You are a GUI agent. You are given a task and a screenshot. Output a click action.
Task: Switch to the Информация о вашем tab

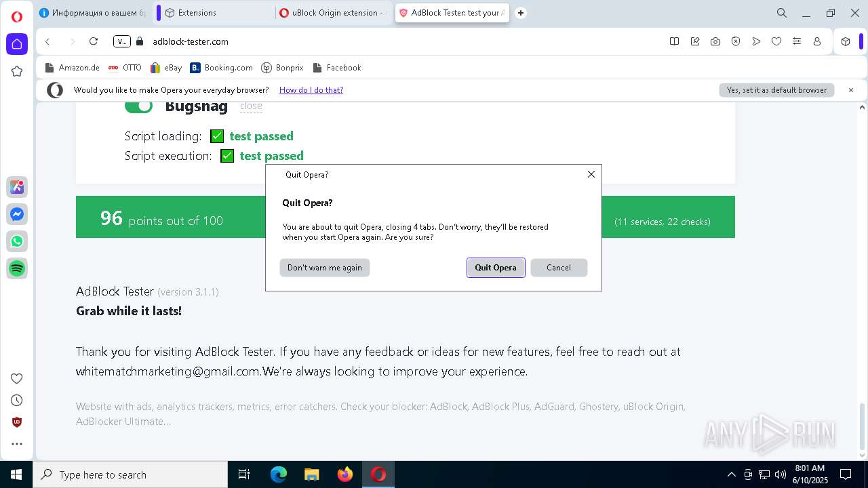point(93,13)
